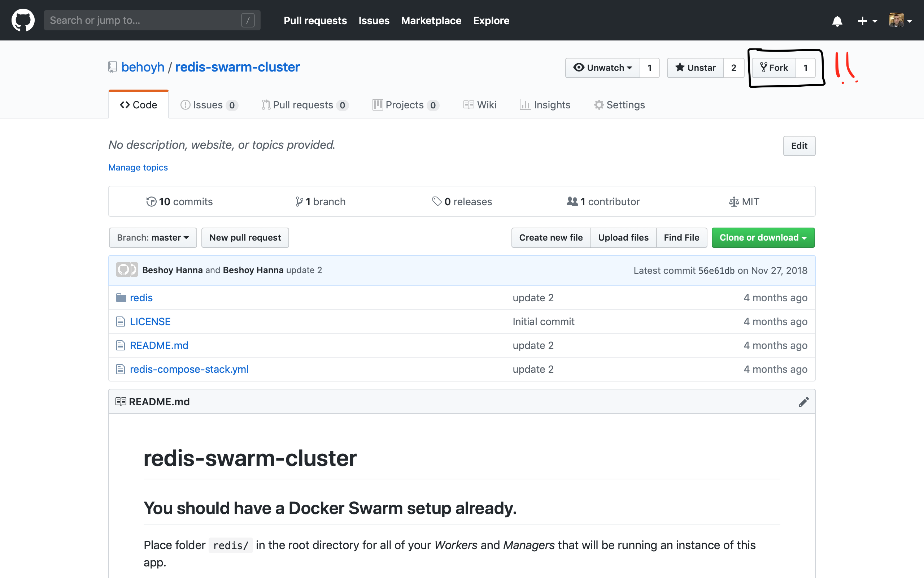Screen dimensions: 924x578
Task: Click the README.md header book icon
Action: click(121, 401)
